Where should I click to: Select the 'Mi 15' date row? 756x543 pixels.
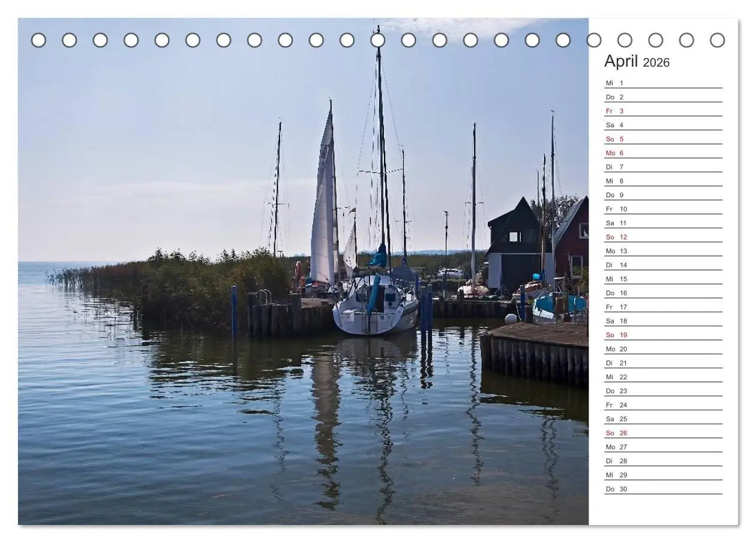click(x=663, y=279)
